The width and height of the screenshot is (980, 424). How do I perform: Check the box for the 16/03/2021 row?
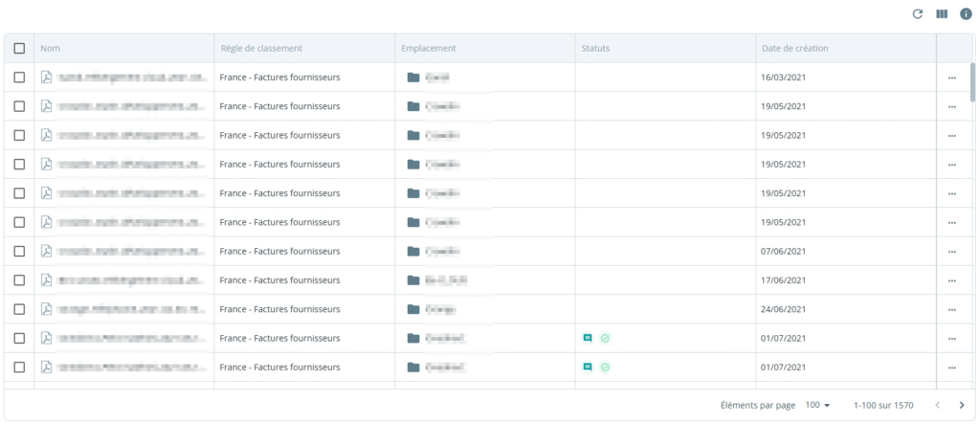19,77
